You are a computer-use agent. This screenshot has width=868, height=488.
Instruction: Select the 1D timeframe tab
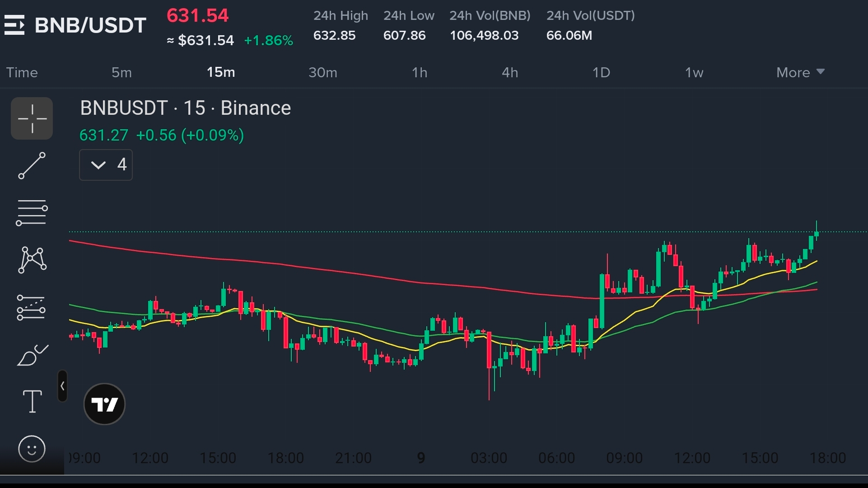click(x=601, y=72)
